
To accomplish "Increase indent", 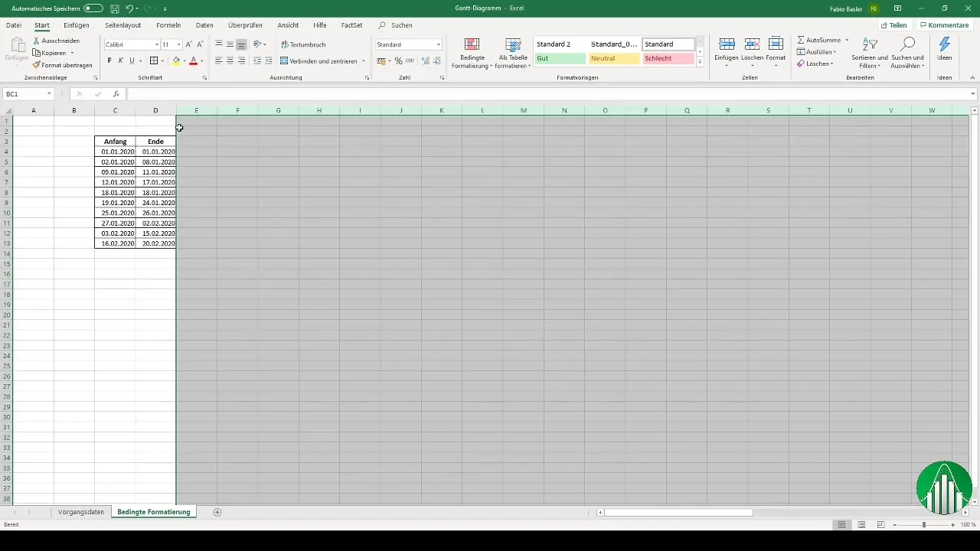I will pos(269,60).
